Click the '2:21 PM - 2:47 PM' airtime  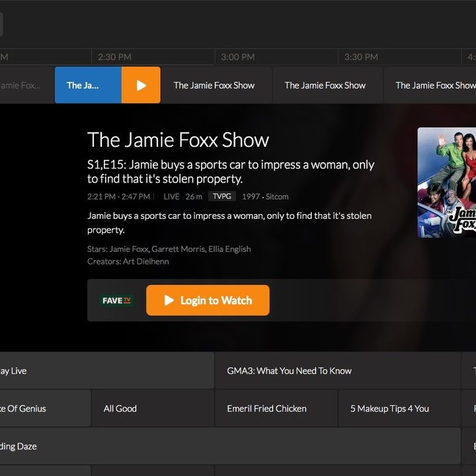[119, 197]
